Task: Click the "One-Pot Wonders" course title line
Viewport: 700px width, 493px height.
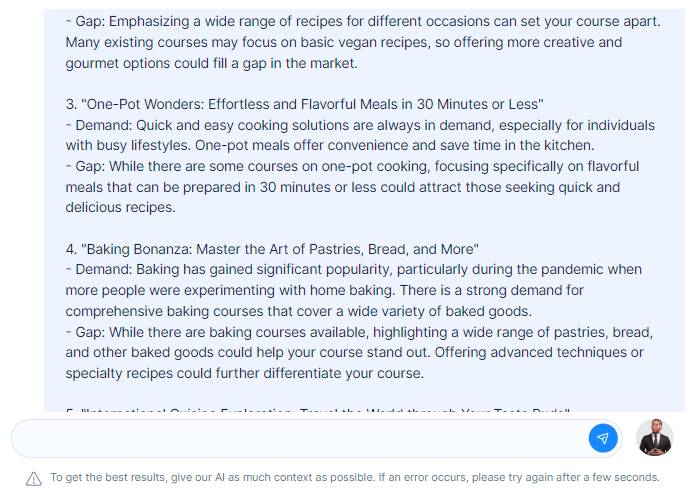Action: [304, 104]
